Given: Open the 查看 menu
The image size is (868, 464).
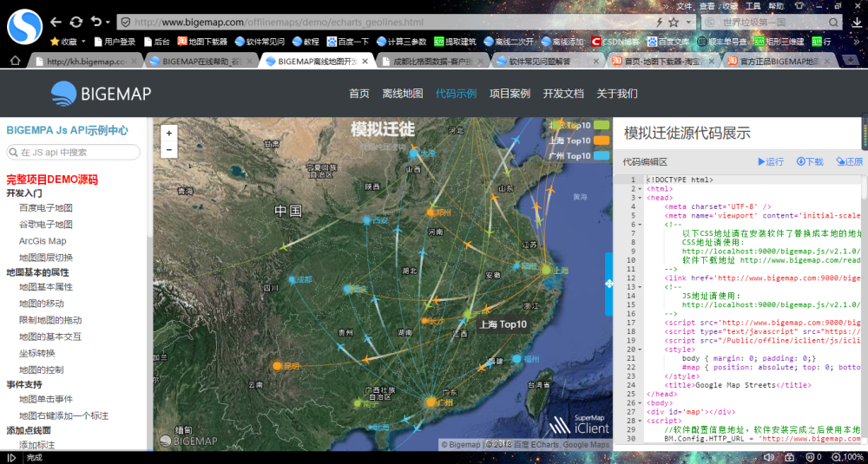Looking at the screenshot, I should (707, 6).
